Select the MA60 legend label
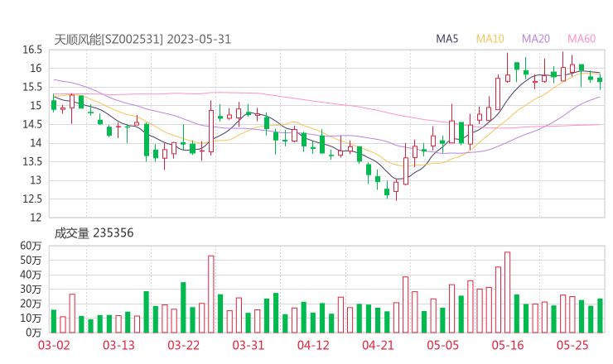The height and width of the screenshot is (364, 613). click(582, 39)
